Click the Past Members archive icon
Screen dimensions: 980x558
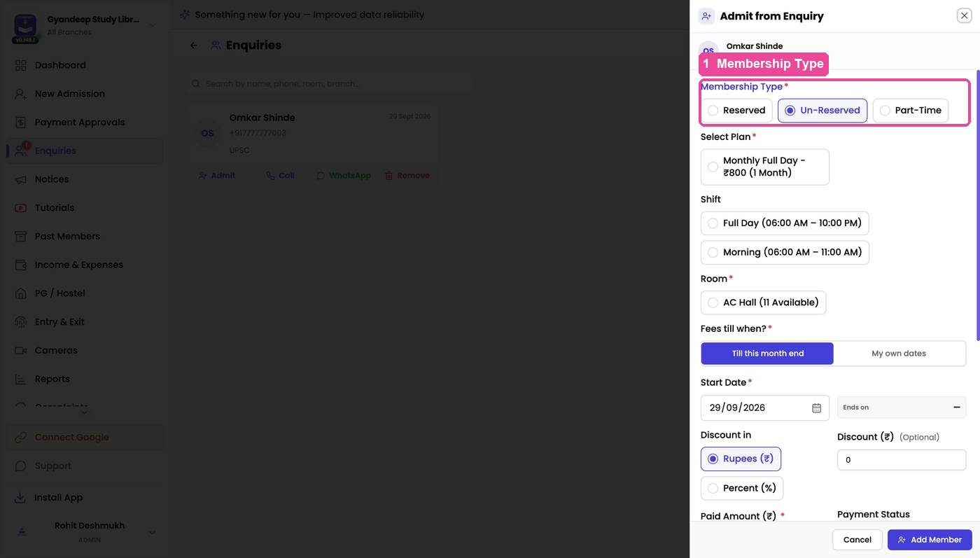21,237
